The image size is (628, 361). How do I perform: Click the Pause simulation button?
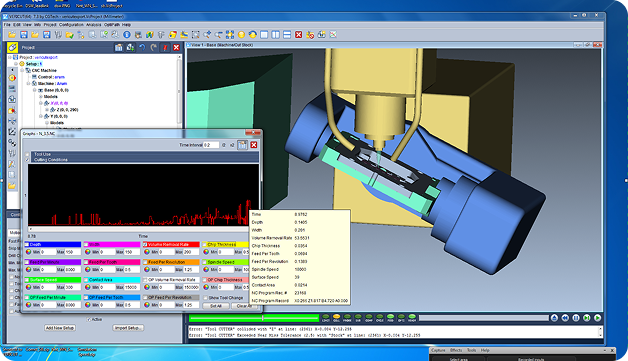click(576, 318)
